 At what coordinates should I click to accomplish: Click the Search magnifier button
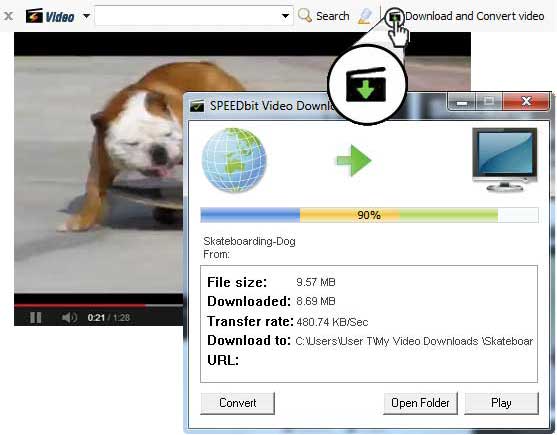[x=324, y=16]
